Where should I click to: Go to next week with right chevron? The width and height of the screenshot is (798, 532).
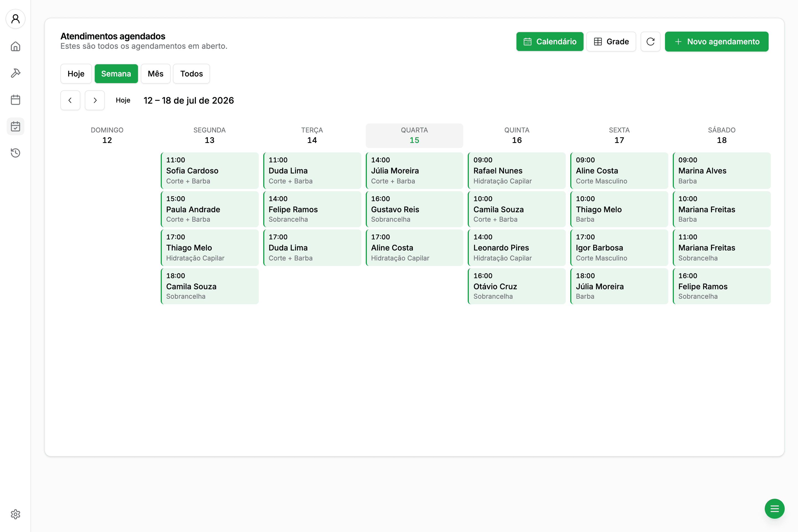(x=95, y=100)
